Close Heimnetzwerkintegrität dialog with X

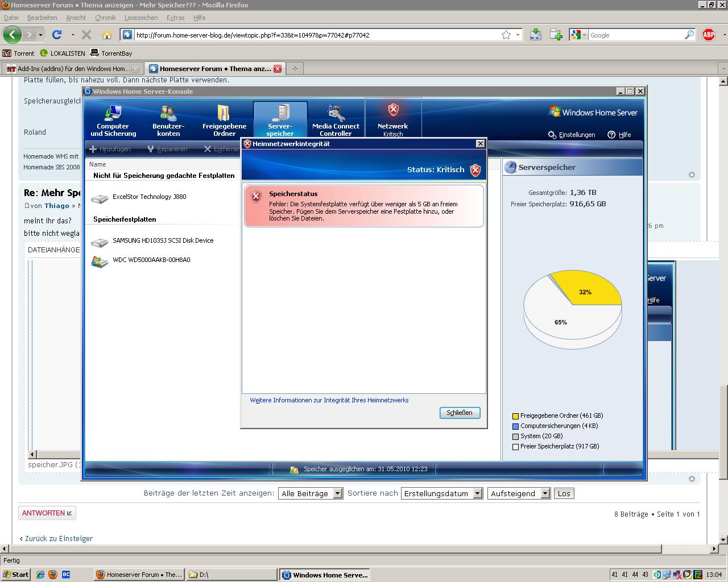[x=480, y=144]
